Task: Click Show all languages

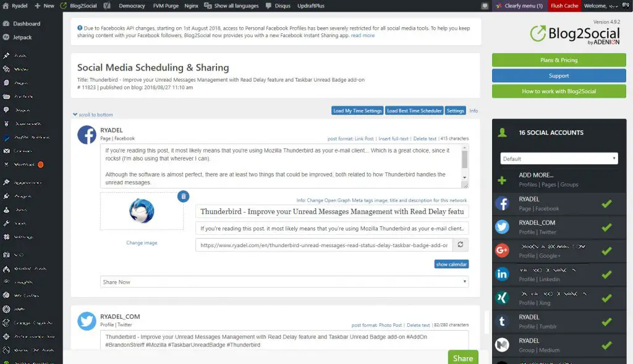Action: [231, 6]
